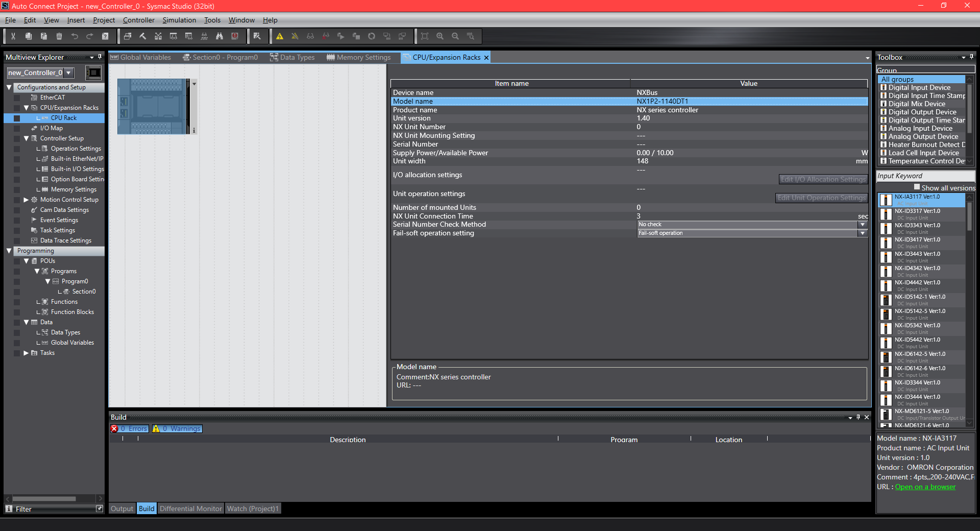
Task: Collapse Configurations and Setup section
Action: [x=9, y=87]
